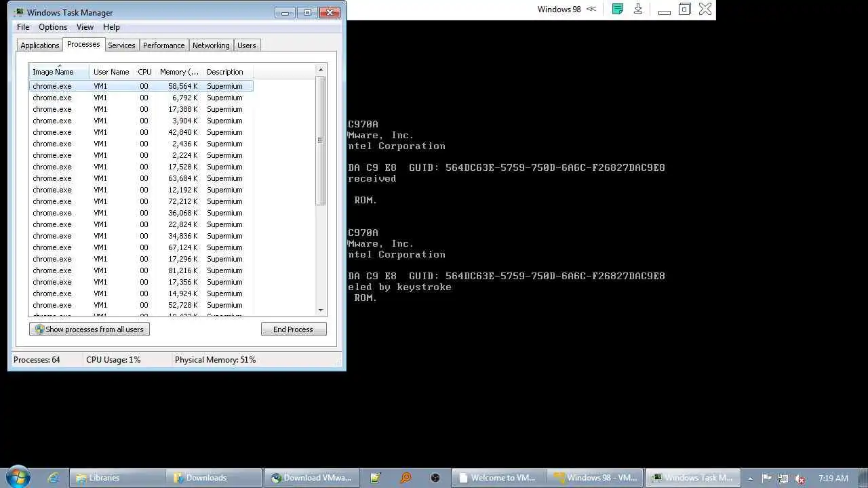Open the View menu
This screenshot has height=488, width=868.
coord(85,27)
